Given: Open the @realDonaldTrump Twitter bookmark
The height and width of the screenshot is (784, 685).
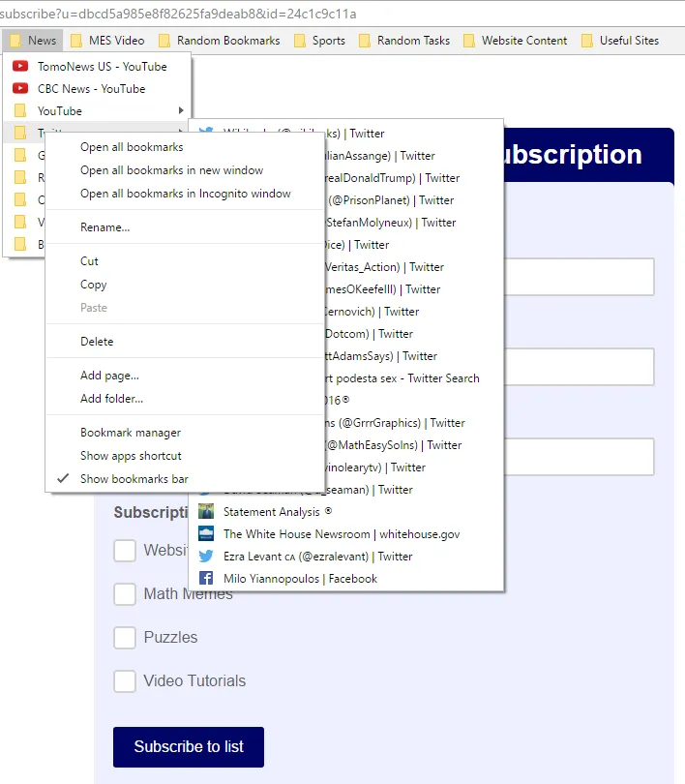Looking at the screenshot, I should tap(413, 178).
